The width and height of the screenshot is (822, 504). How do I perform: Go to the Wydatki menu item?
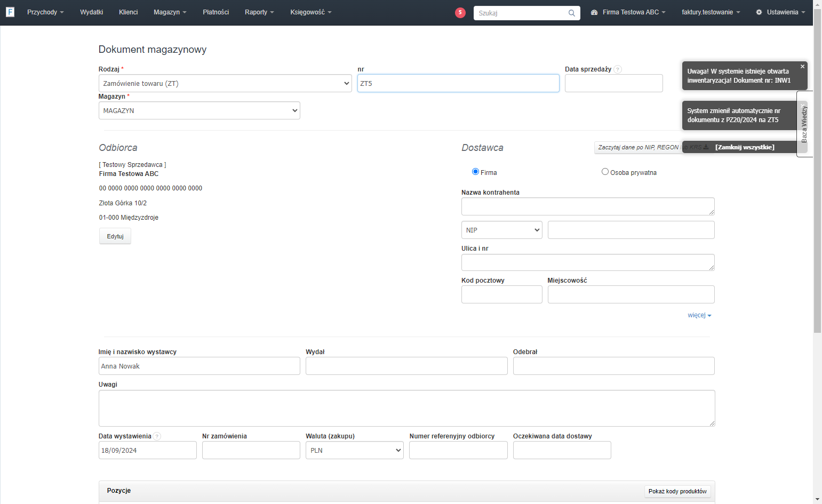[x=92, y=12]
